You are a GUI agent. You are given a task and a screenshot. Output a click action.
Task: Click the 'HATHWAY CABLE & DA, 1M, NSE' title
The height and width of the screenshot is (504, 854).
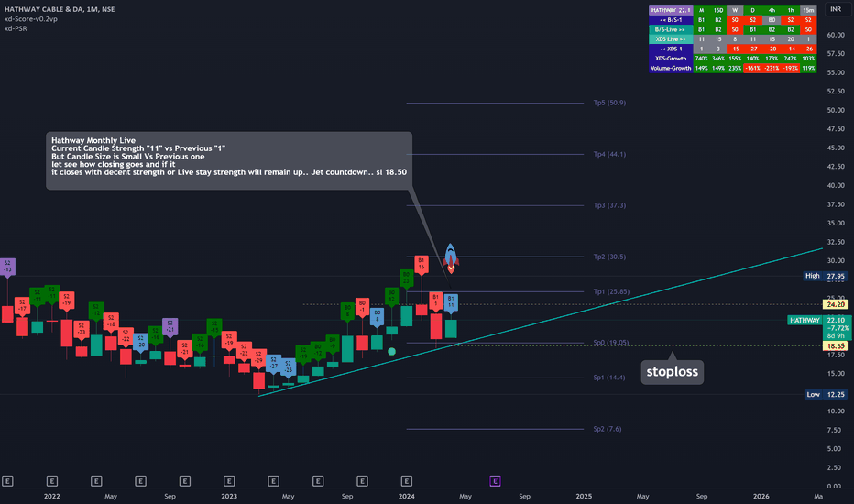tap(60, 9)
